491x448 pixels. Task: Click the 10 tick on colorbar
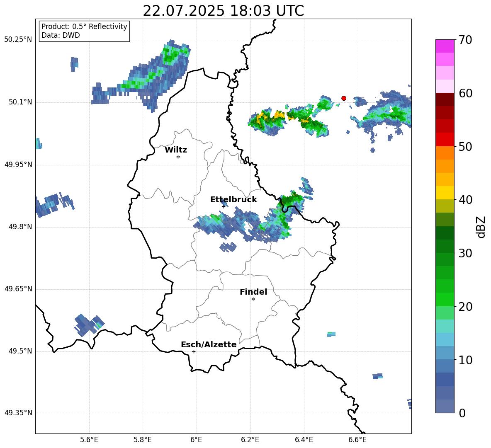tap(465, 360)
